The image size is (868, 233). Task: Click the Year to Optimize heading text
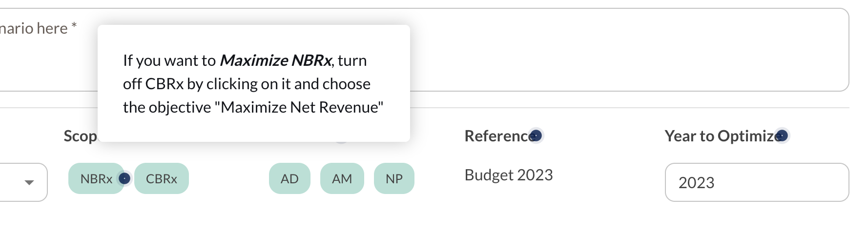pyautogui.click(x=720, y=136)
